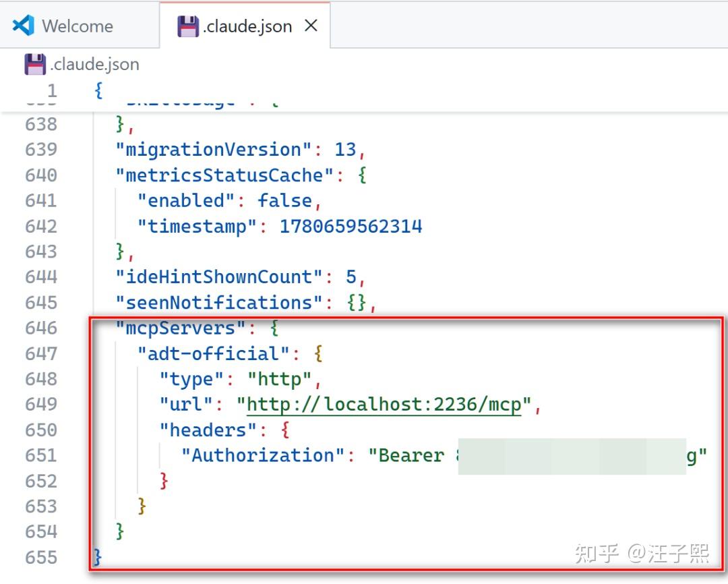The width and height of the screenshot is (728, 584).
Task: Click the "Authorization" key
Action: [x=264, y=455]
